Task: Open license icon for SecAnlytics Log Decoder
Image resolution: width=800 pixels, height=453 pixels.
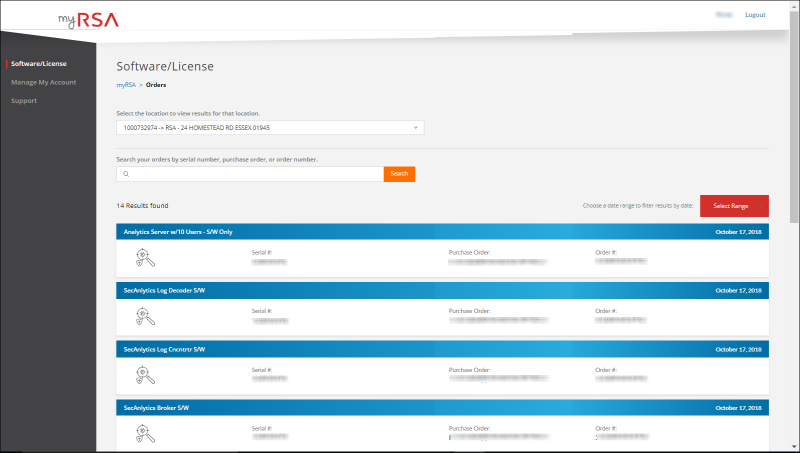Action: pyautogui.click(x=145, y=316)
